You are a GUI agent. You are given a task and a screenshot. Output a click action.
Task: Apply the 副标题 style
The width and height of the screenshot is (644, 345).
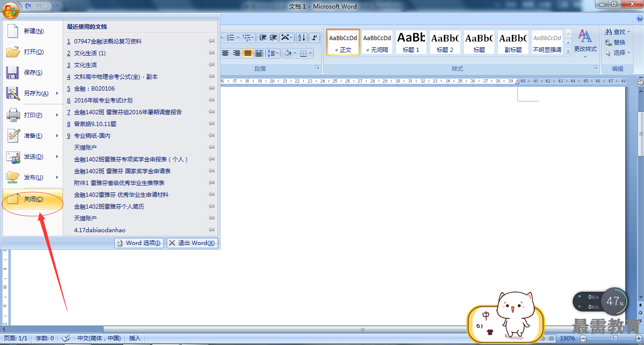[513, 42]
